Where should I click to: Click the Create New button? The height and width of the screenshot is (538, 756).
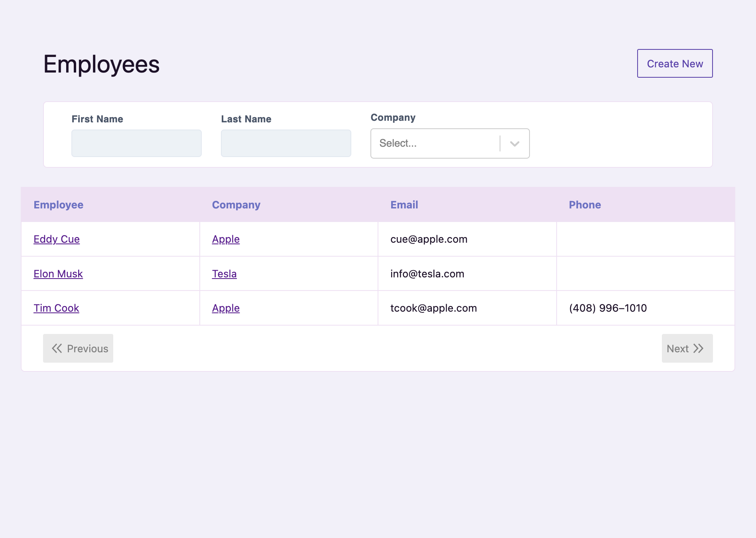(x=675, y=64)
